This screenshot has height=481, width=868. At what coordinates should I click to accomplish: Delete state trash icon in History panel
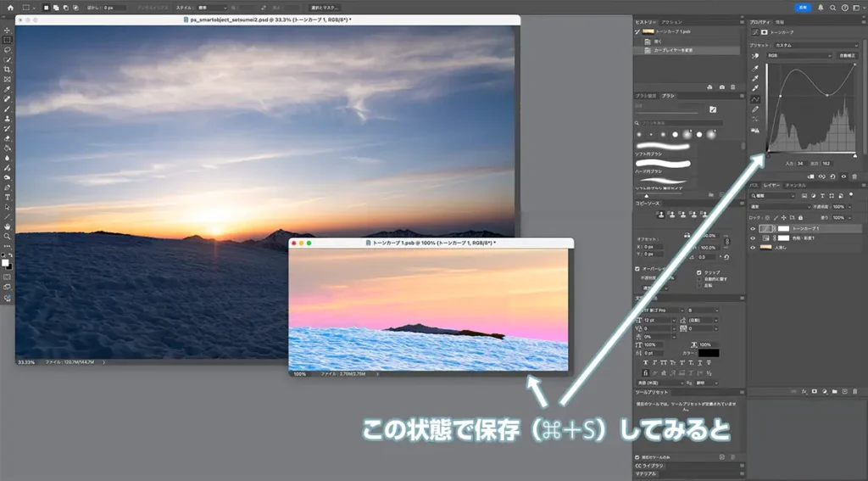pyautogui.click(x=733, y=87)
